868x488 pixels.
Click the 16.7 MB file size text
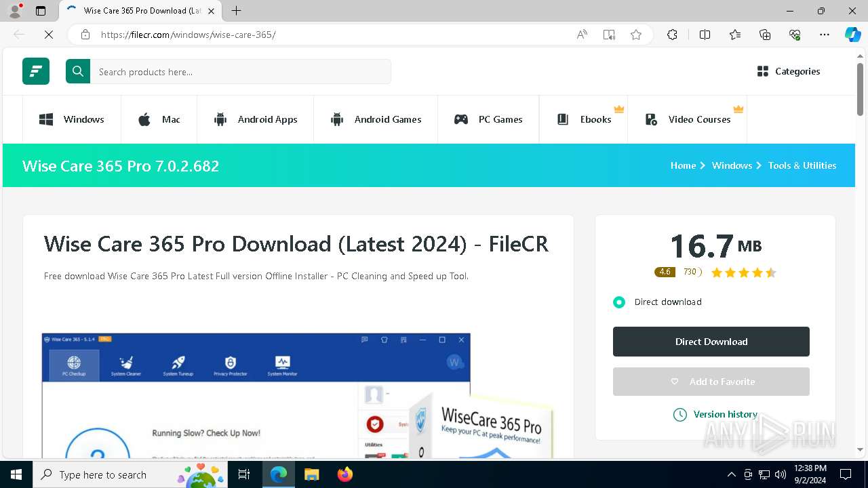[715, 246]
